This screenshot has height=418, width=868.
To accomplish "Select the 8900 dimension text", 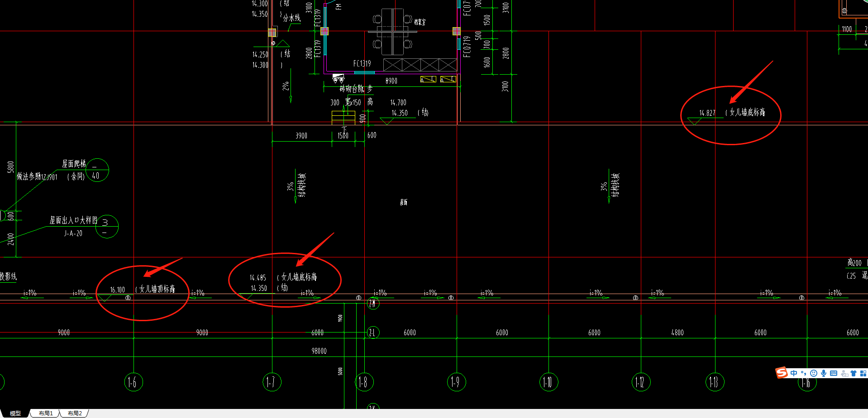I will (x=391, y=81).
